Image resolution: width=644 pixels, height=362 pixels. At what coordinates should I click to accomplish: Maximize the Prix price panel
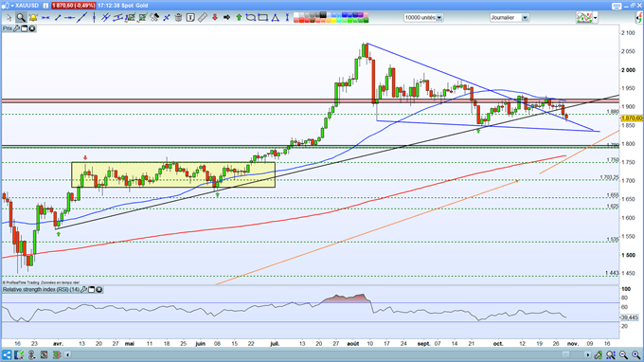tap(25, 28)
